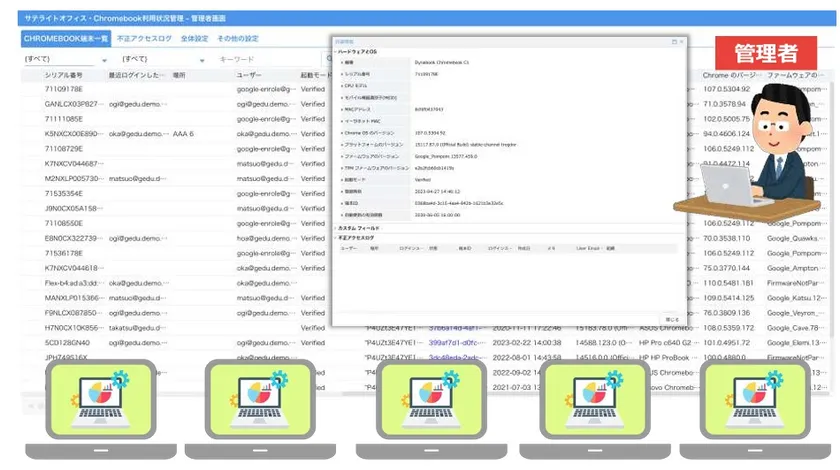Image resolution: width=840 pixels, height=470 pixels.
Task: Open the 全体設定 tab
Action: pos(195,38)
